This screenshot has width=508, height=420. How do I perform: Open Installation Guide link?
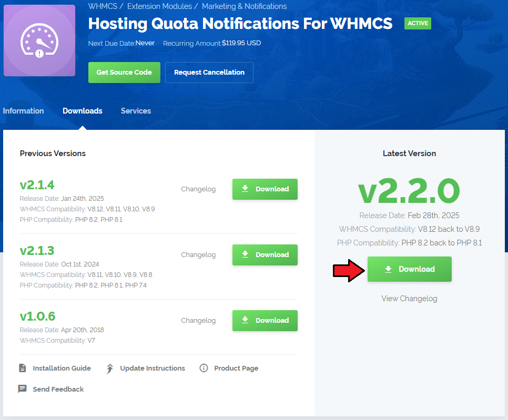[62, 368]
